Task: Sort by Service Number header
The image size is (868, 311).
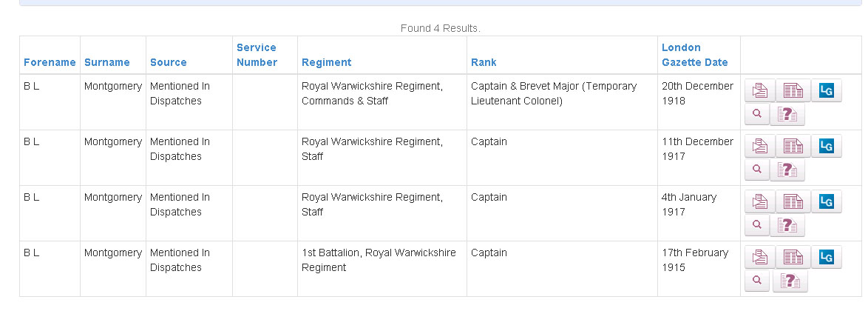Action: click(x=257, y=55)
